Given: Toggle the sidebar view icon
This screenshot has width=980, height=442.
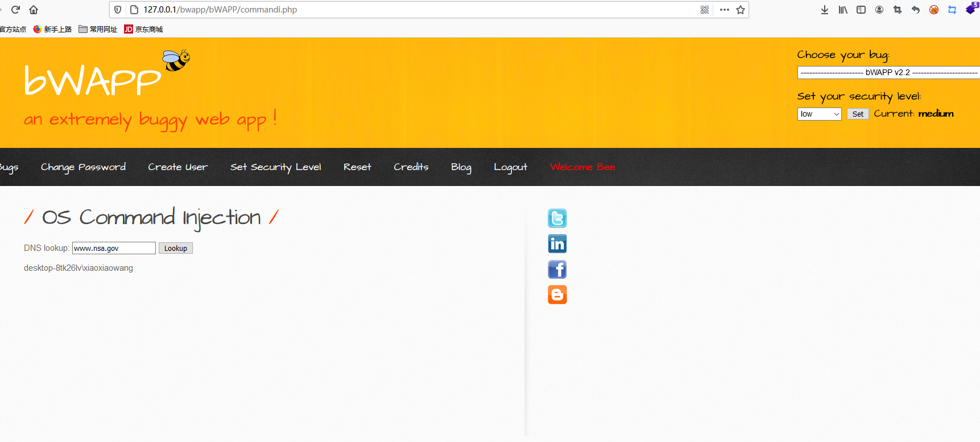Looking at the screenshot, I should [x=861, y=10].
